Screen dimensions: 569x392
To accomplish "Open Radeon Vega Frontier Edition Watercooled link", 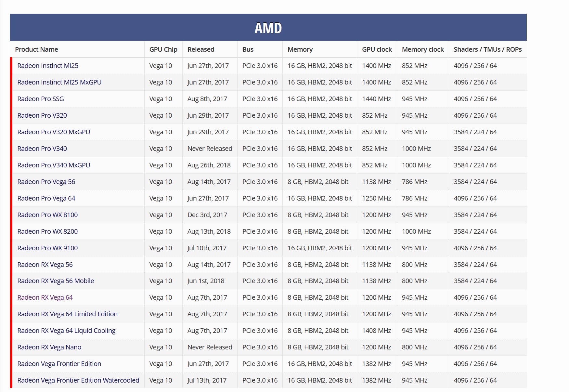I will (78, 380).
